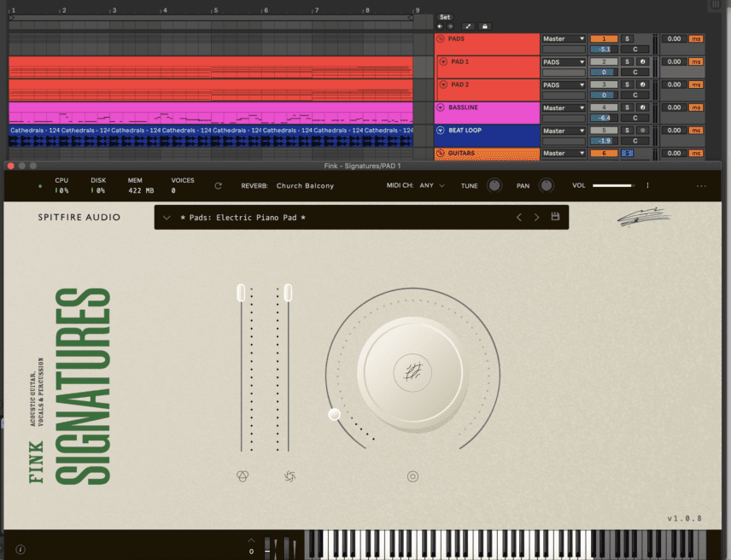Unfold the BEAT LOOP track
731x560 pixels.
coord(441,130)
